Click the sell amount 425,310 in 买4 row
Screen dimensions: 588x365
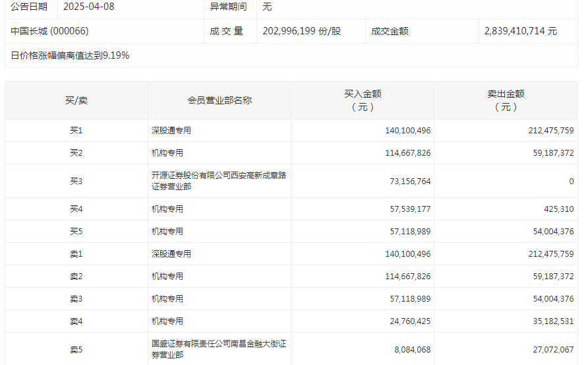[557, 209]
